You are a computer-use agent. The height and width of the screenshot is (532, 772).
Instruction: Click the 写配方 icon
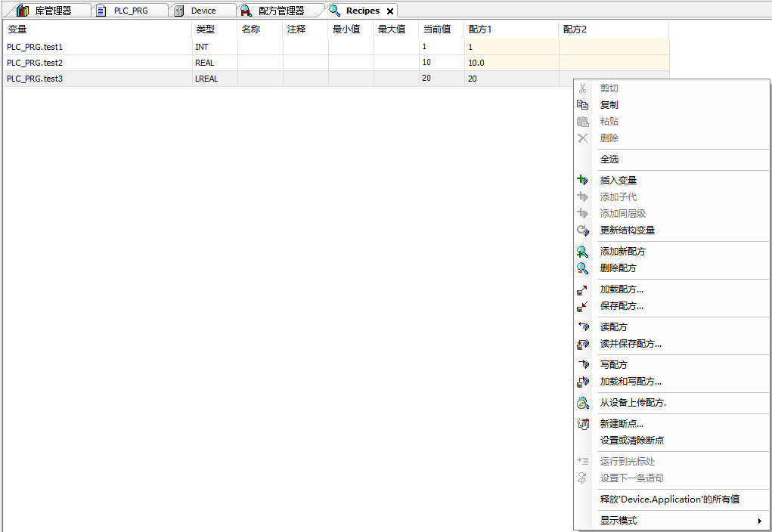(582, 364)
